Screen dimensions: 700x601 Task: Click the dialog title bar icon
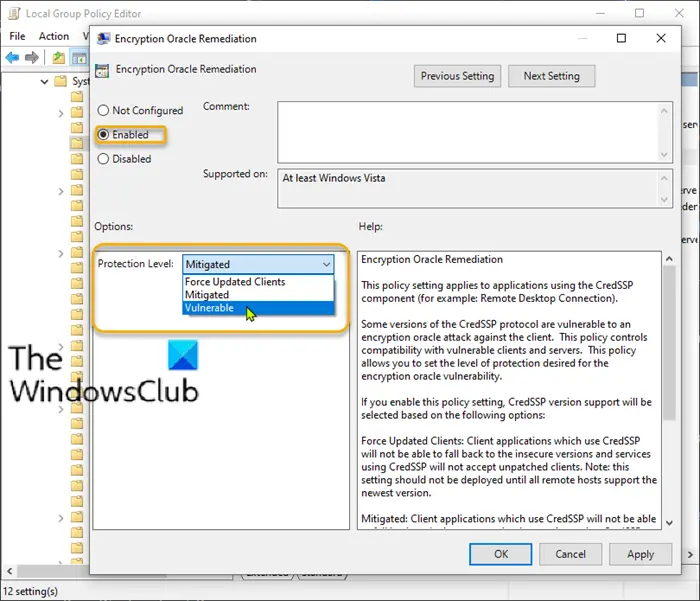point(103,39)
